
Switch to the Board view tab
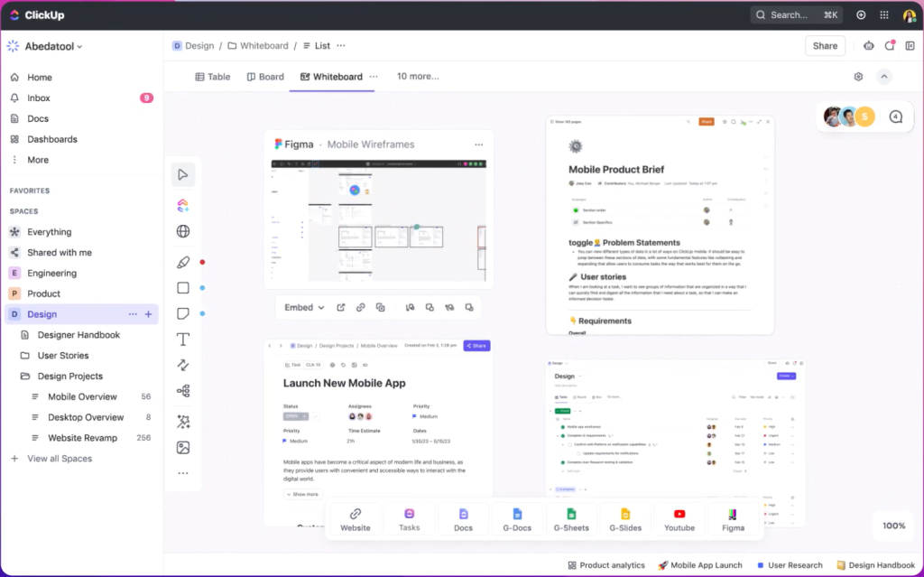click(x=265, y=77)
